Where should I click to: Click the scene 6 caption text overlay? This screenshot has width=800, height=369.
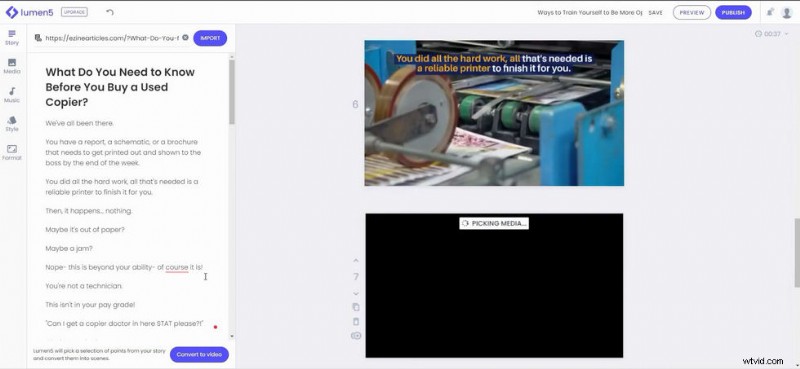tap(494, 63)
